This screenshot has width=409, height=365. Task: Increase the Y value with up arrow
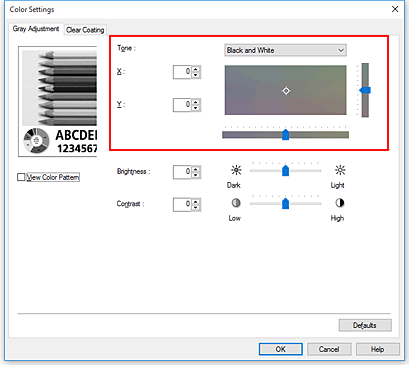coord(196,102)
